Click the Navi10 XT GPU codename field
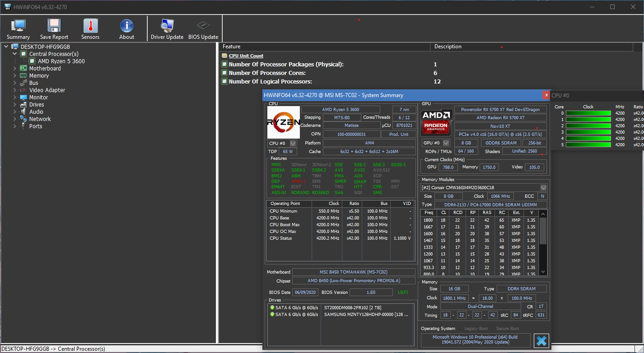 coord(500,126)
